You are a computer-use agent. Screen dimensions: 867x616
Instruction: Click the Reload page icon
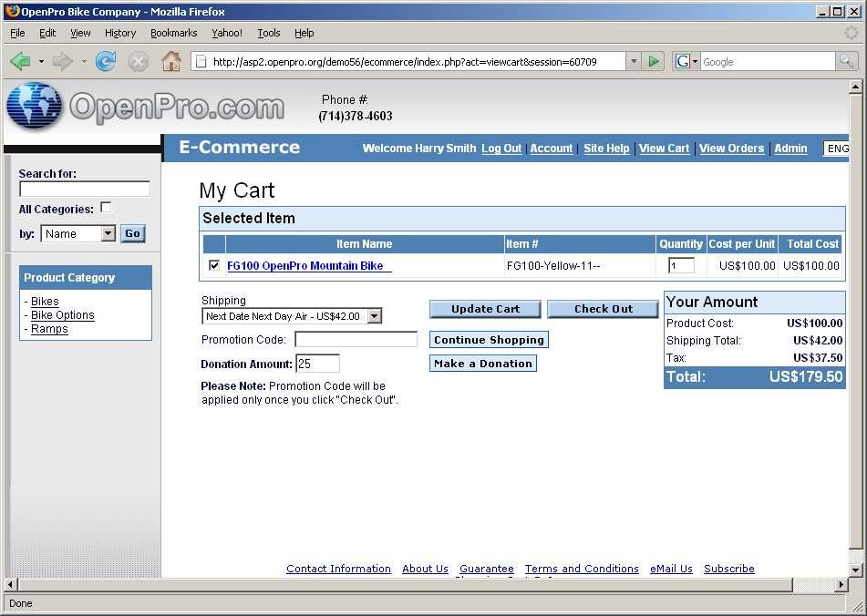coord(106,61)
